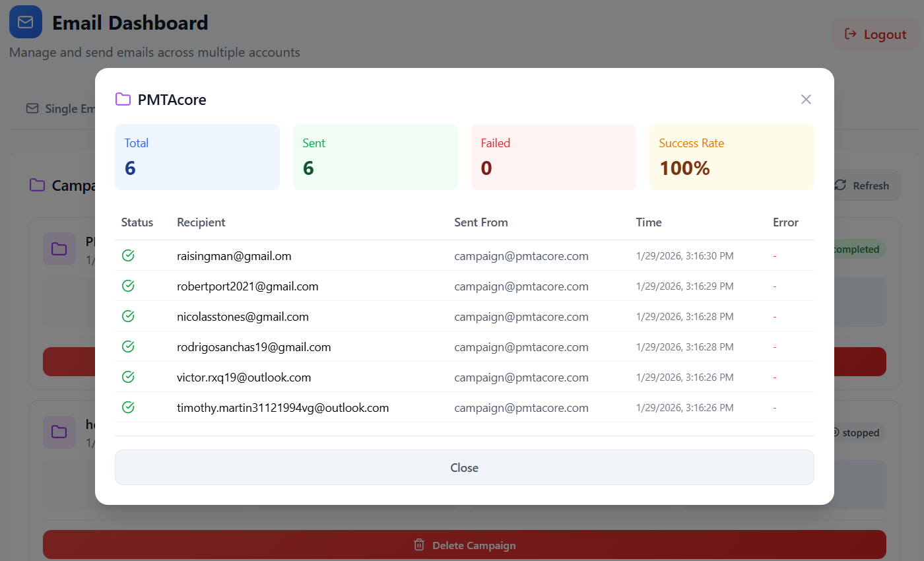Click the purple folder icon on the completed campaign
This screenshot has width=924, height=561.
59,249
